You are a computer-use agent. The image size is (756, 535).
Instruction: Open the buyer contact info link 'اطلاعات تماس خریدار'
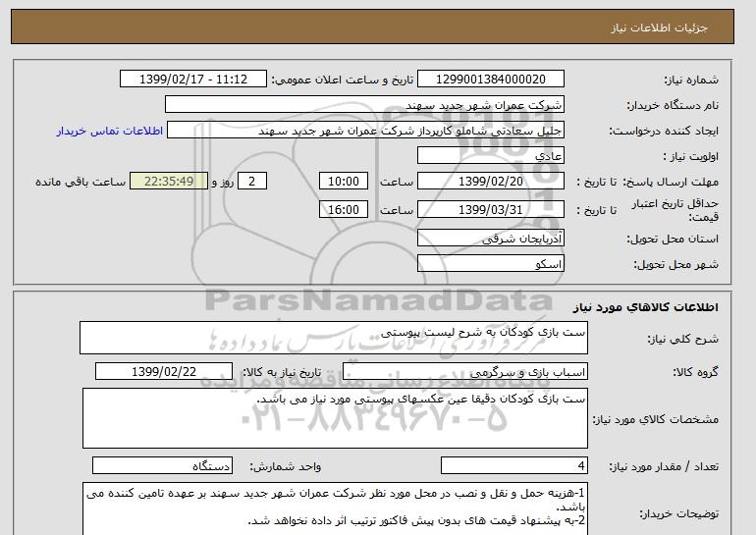[x=109, y=131]
